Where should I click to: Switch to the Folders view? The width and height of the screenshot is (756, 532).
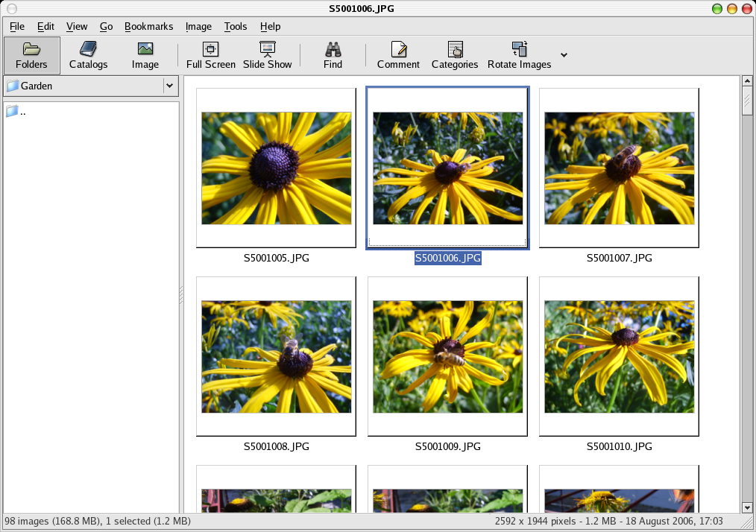[31, 55]
